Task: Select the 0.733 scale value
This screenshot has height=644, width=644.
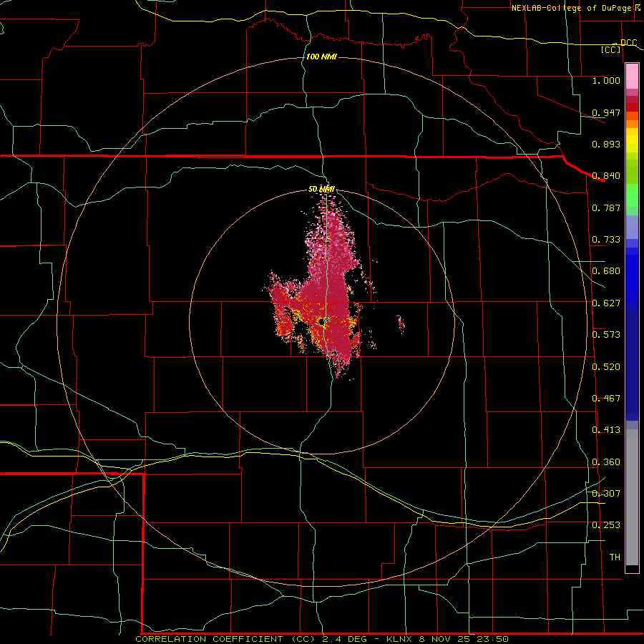Action: (606, 240)
